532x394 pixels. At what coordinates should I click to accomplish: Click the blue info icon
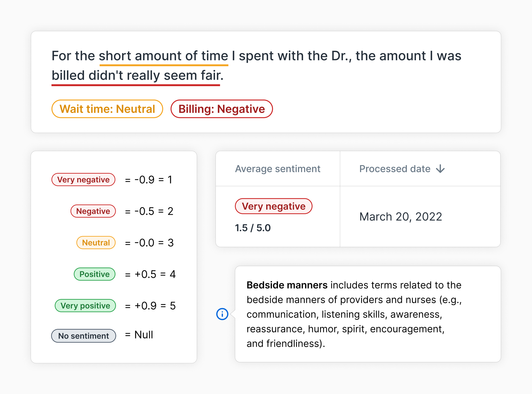pyautogui.click(x=222, y=314)
